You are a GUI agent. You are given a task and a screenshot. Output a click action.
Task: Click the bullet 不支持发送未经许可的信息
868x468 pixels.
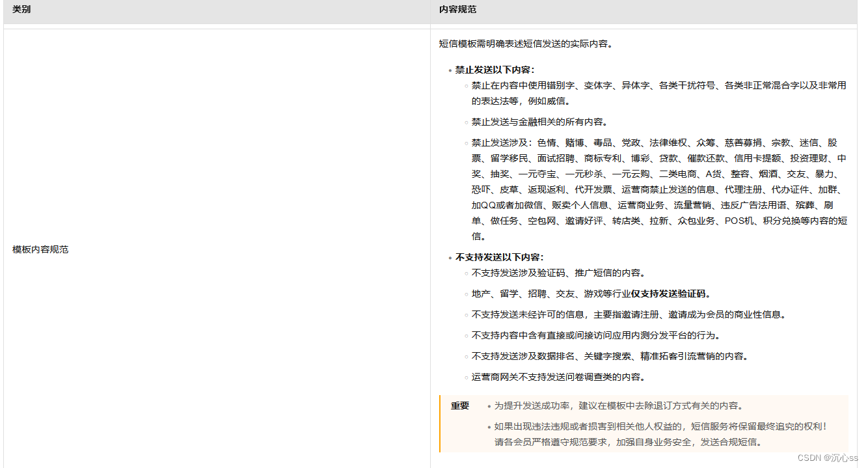629,314
